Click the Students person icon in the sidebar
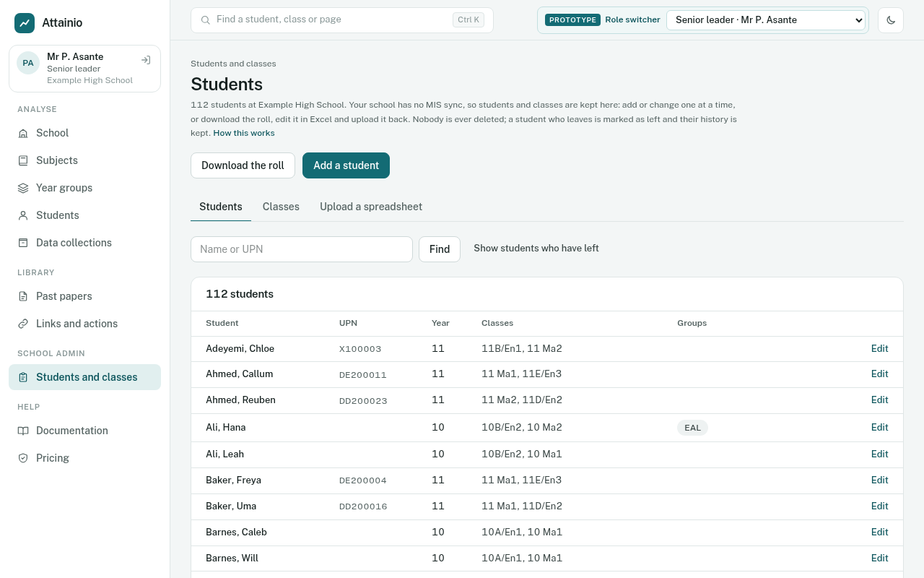This screenshot has width=924, height=578. coord(23,215)
